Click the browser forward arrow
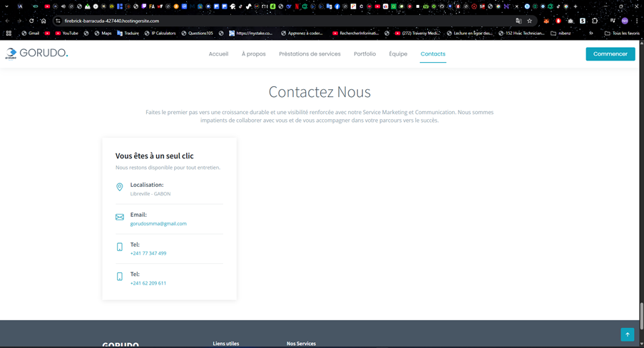644x348 pixels. pyautogui.click(x=19, y=21)
